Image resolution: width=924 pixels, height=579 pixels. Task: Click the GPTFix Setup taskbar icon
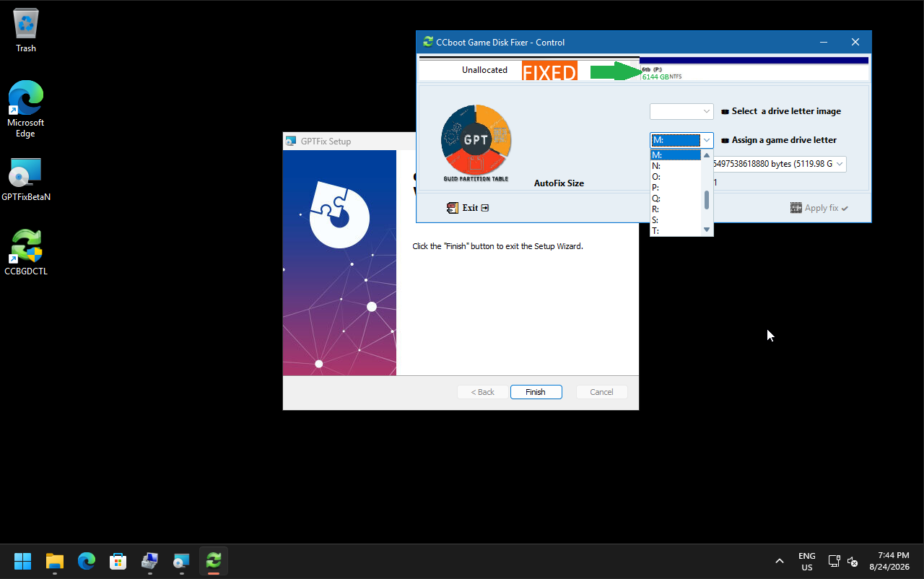point(181,561)
